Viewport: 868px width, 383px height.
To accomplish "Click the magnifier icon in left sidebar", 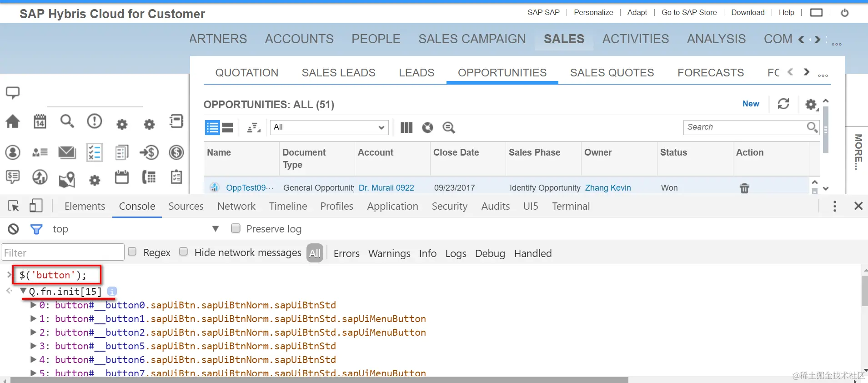I will coord(67,121).
